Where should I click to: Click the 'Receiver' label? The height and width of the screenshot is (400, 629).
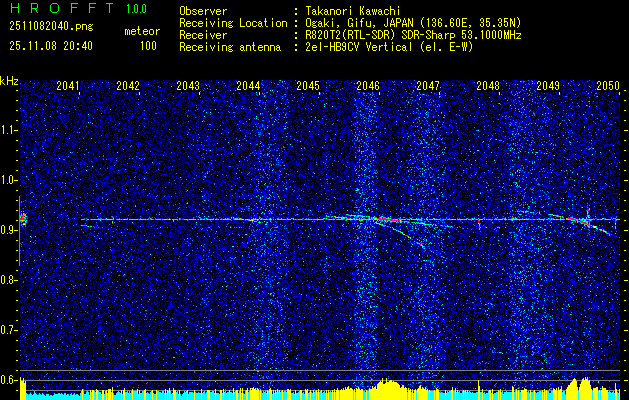tap(203, 35)
